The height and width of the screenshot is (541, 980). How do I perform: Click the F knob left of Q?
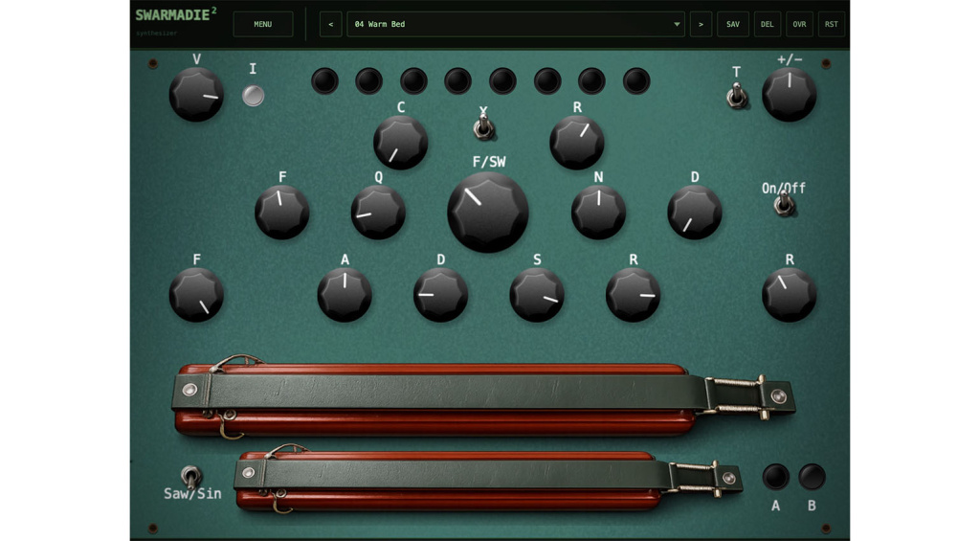tap(282, 213)
